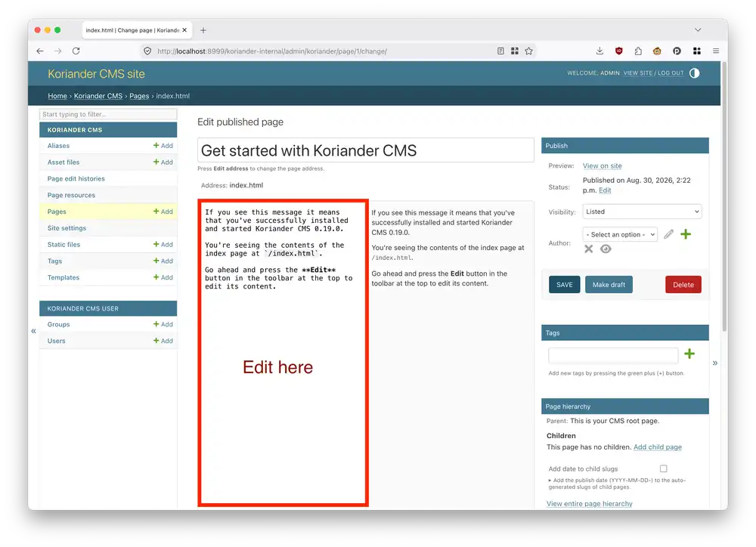Focus the tags text input field

(613, 355)
